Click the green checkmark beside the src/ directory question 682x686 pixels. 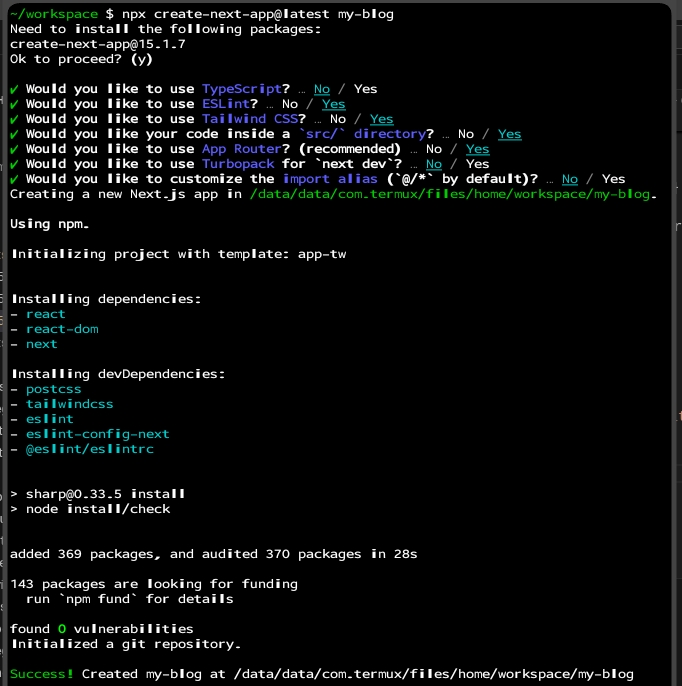click(x=14, y=134)
